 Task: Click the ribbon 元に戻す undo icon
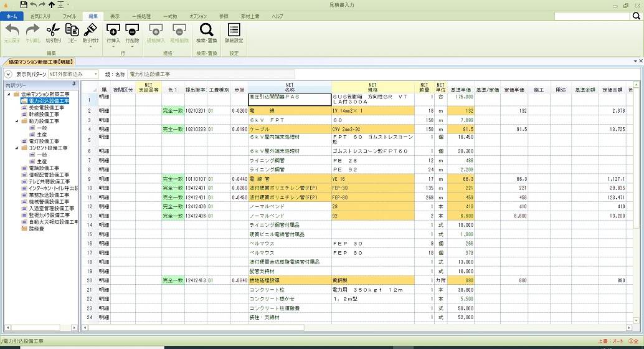click(12, 29)
